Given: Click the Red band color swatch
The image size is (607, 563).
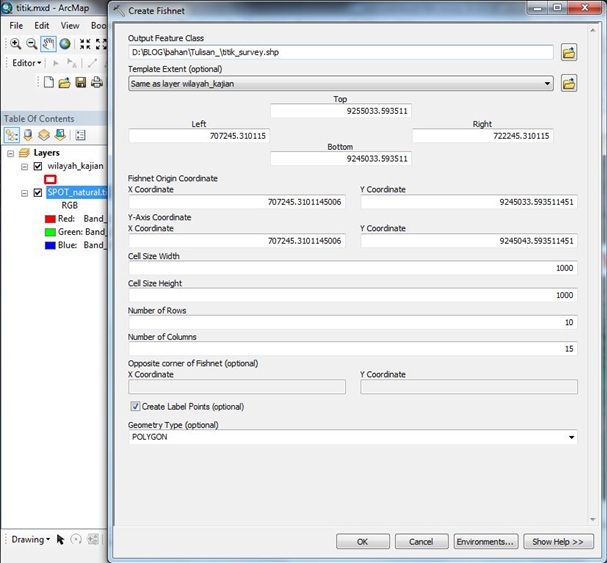Looking at the screenshot, I should 50,219.
